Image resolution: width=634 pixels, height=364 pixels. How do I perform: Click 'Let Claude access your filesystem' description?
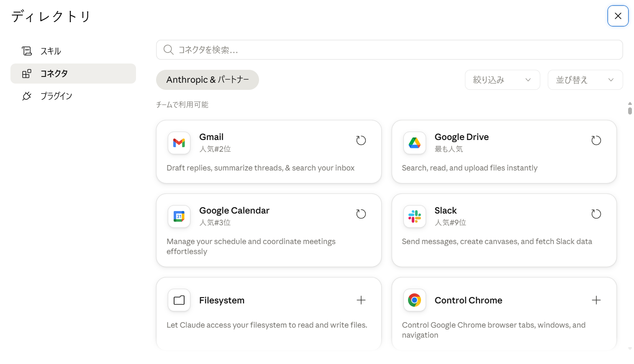[267, 325]
